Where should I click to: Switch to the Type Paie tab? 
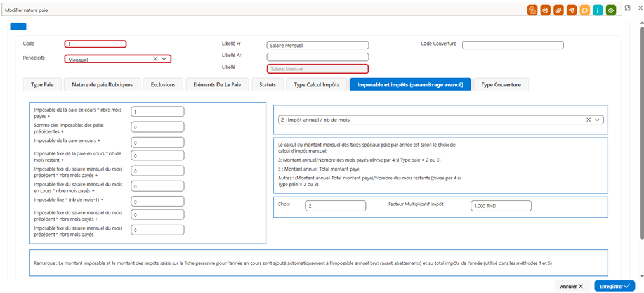(43, 84)
